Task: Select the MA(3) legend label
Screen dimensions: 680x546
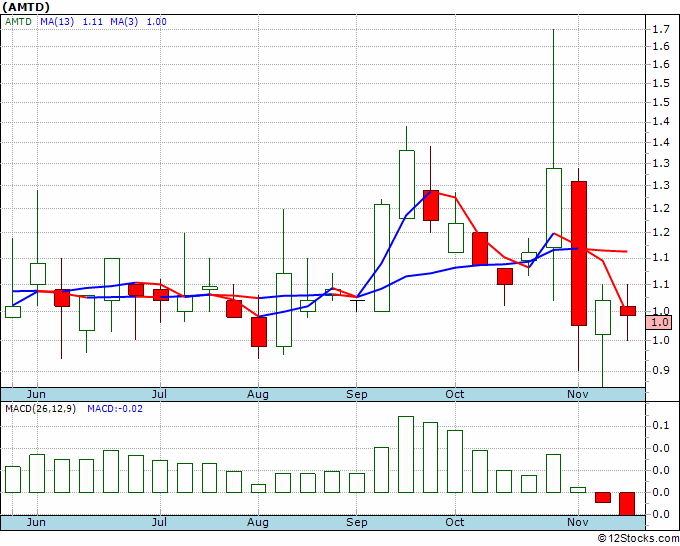Action: click(124, 22)
